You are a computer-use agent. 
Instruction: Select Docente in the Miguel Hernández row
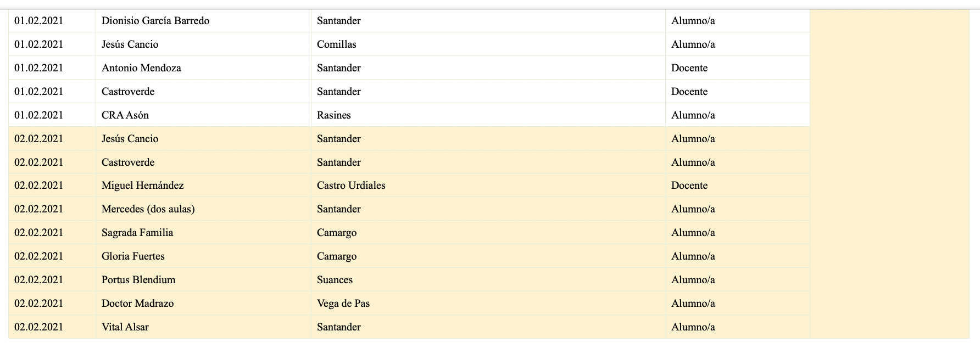point(689,186)
